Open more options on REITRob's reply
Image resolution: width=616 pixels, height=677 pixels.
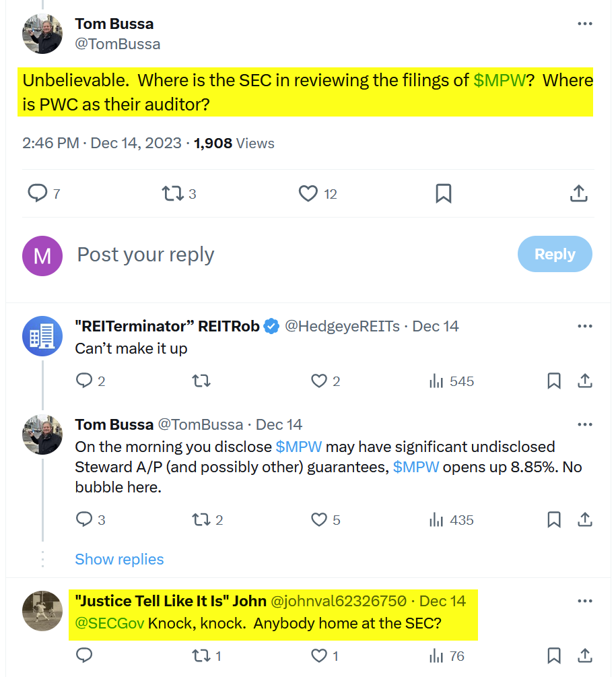pyautogui.click(x=585, y=326)
